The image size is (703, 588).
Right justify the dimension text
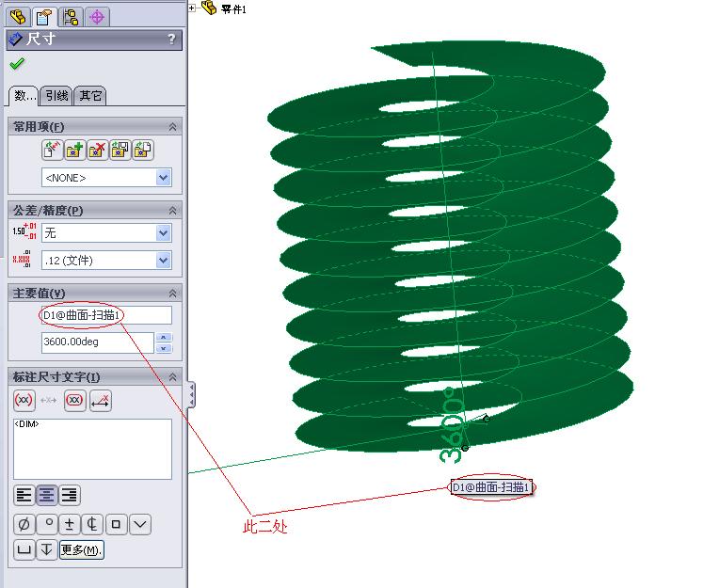coord(70,495)
